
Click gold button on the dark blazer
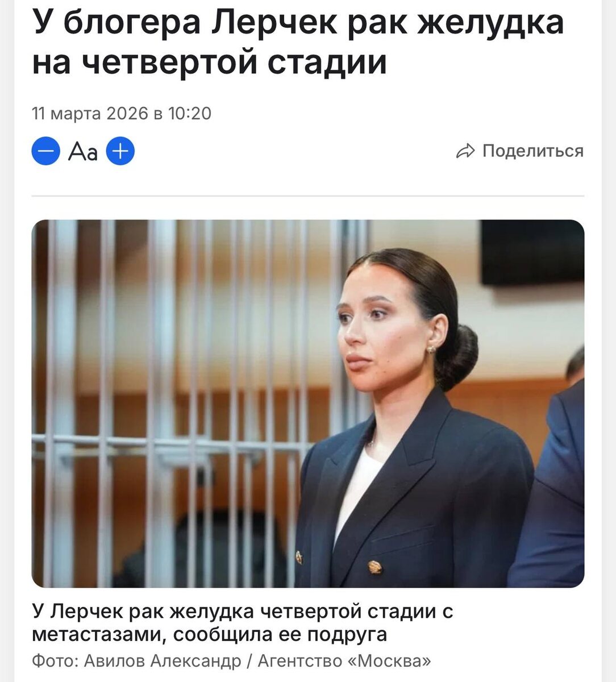[x=374, y=566]
